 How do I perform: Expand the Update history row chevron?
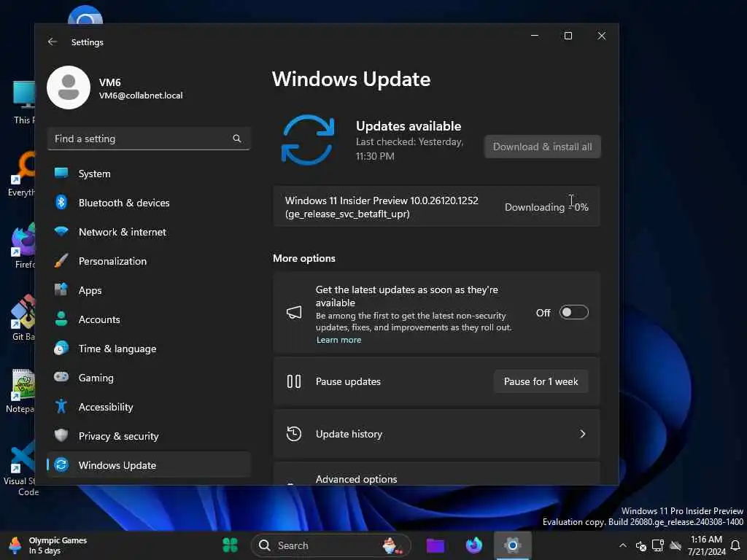583,434
